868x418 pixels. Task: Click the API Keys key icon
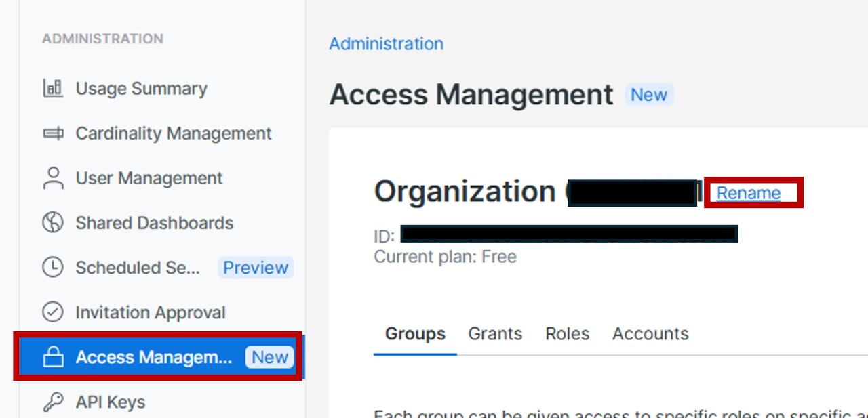pyautogui.click(x=53, y=402)
